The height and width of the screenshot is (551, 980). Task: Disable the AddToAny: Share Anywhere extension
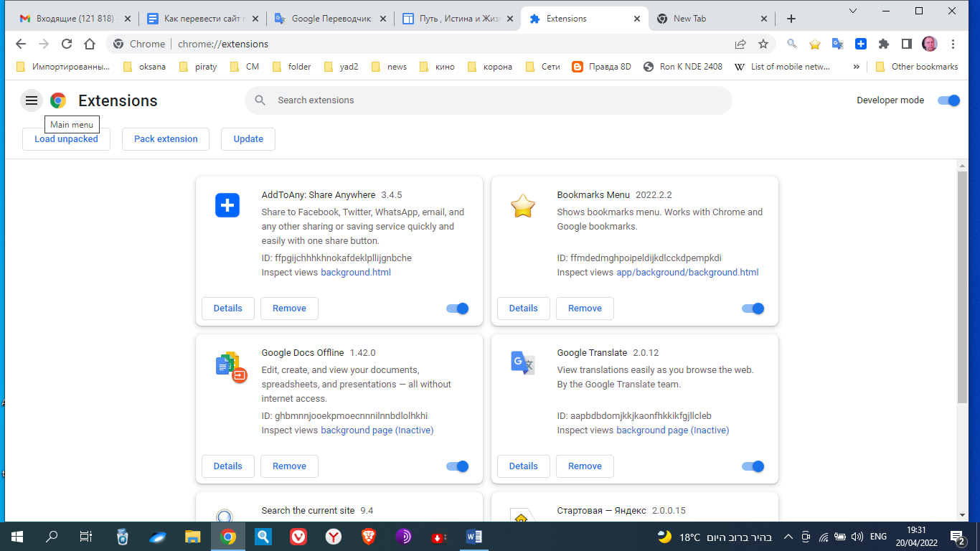tap(458, 309)
